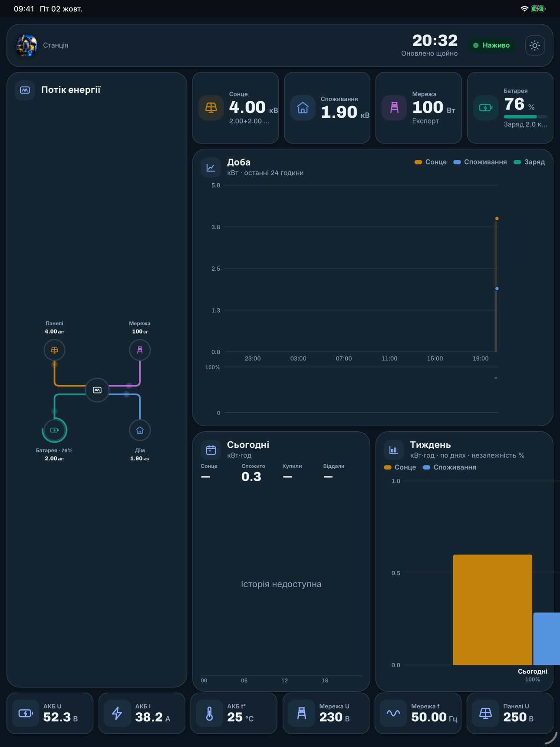
Task: Toggle the light/dark theme sun button
Action: (535, 45)
